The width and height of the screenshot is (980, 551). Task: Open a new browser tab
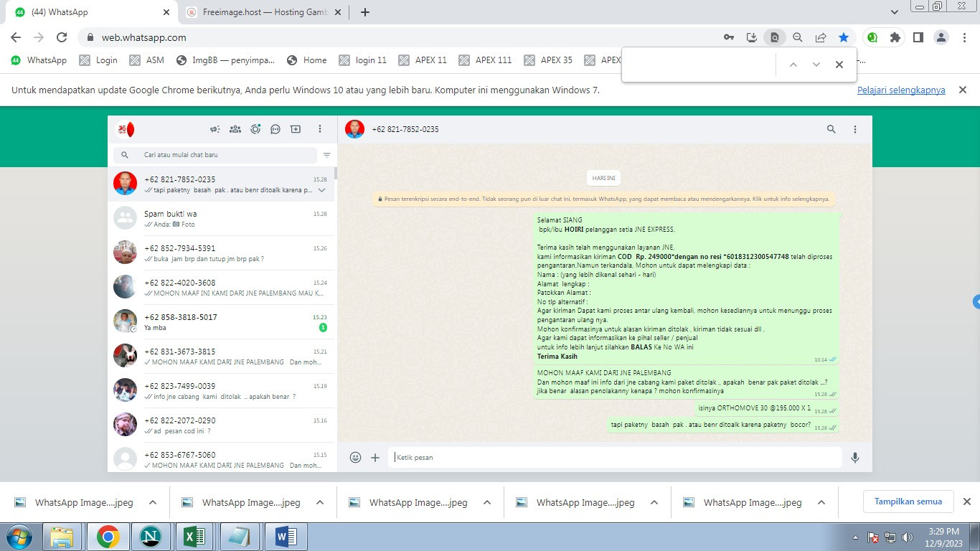365,12
